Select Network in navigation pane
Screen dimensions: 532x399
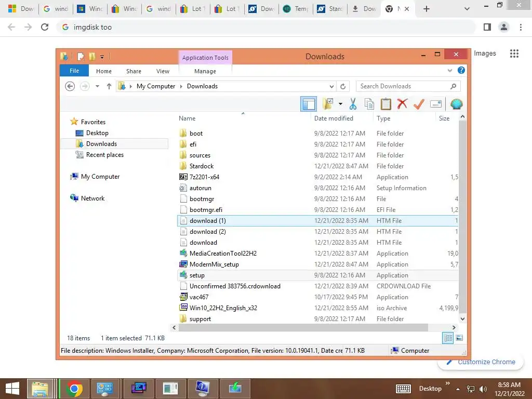pyautogui.click(x=92, y=198)
